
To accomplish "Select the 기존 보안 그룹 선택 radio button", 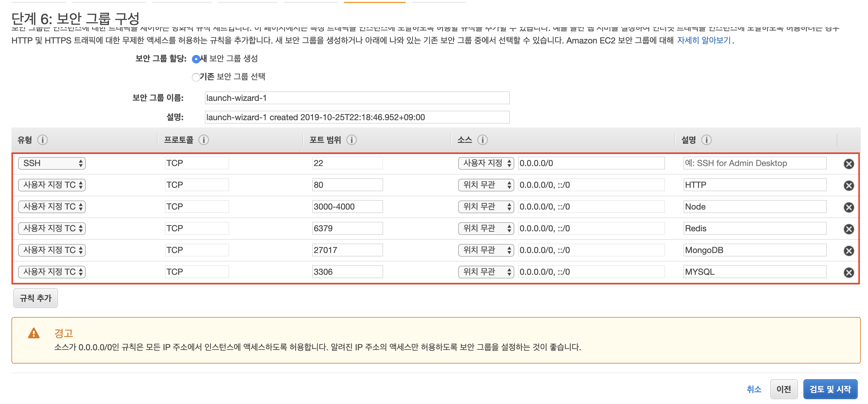I will [x=196, y=77].
